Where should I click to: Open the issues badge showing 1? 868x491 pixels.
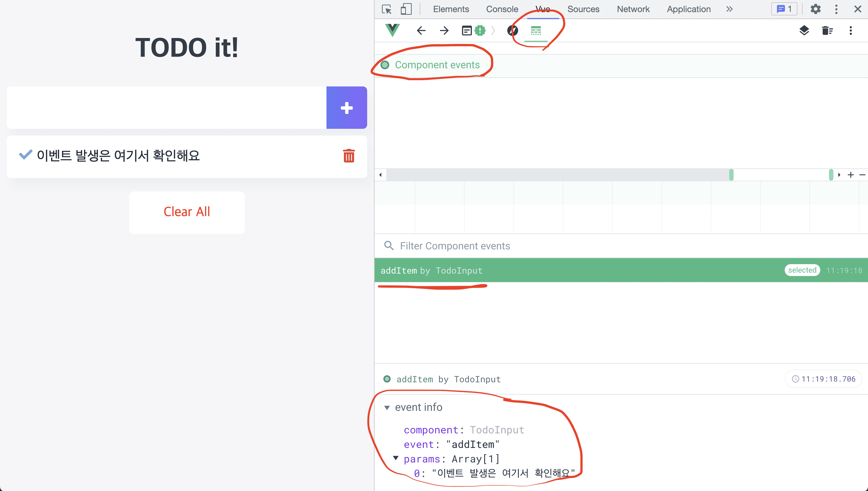pos(784,9)
